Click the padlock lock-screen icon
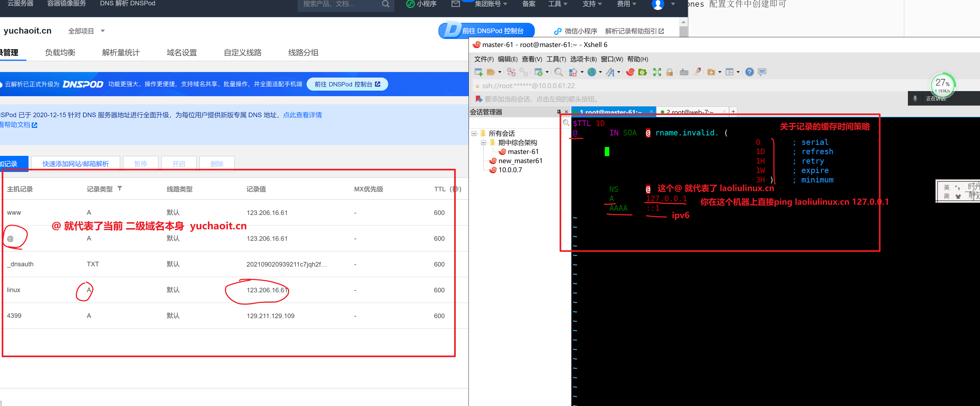 point(670,72)
